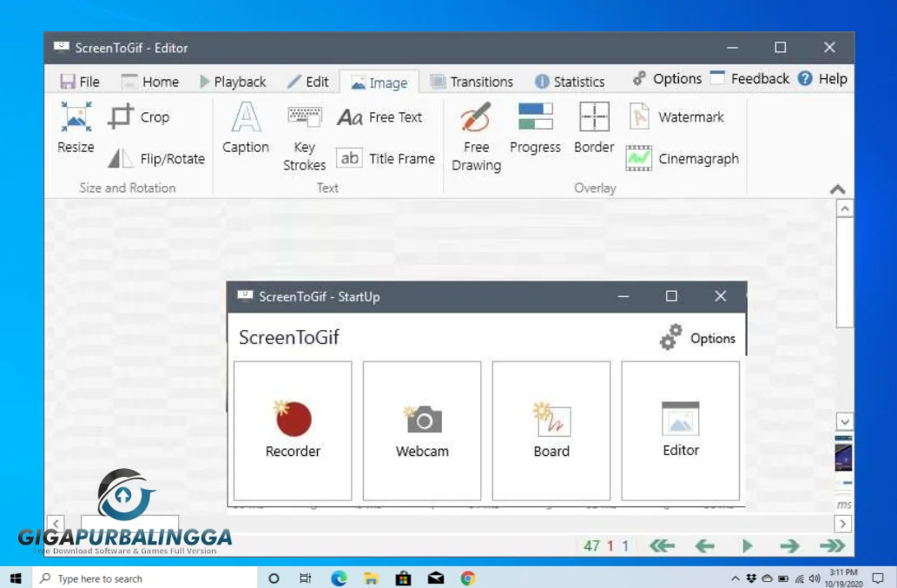Viewport: 897px width, 588px height.
Task: Open Microsoft Store from taskbar
Action: point(403,578)
